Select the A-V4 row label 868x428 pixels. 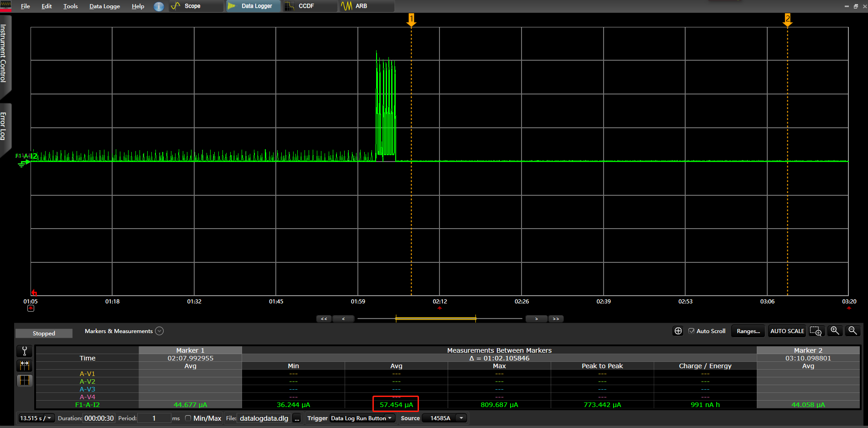coord(88,397)
